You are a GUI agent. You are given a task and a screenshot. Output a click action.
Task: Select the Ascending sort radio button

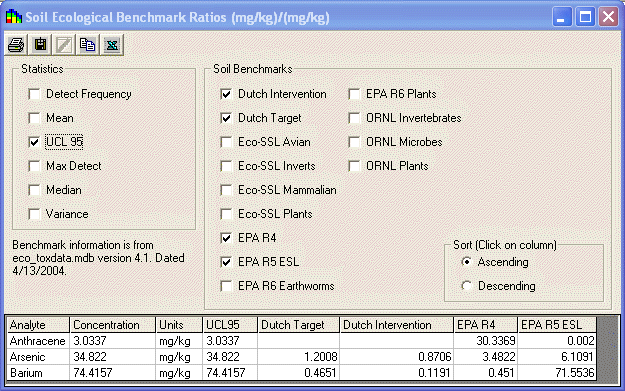[x=466, y=262]
